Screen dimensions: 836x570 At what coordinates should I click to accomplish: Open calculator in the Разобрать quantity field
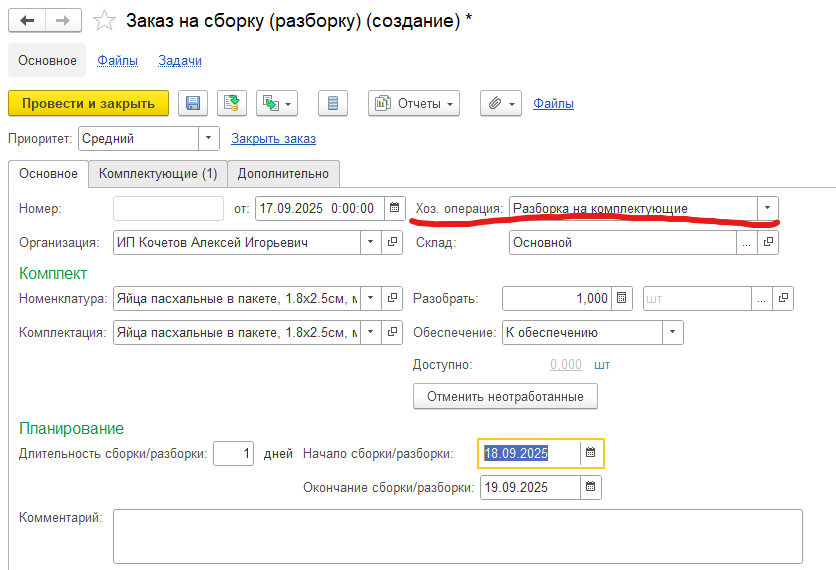[621, 298]
